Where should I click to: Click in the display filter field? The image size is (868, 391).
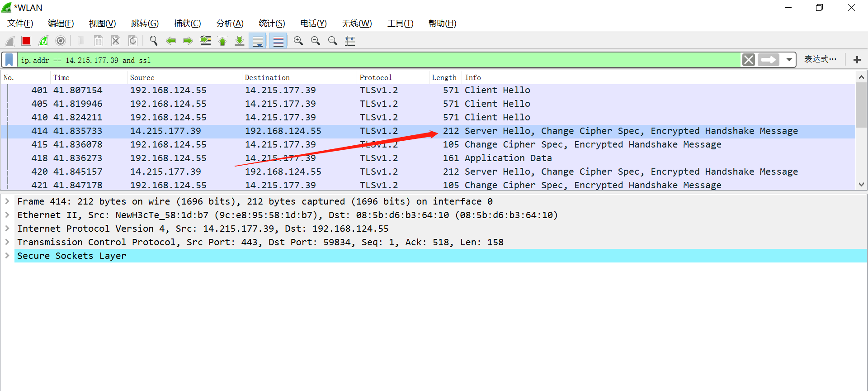[x=379, y=60]
